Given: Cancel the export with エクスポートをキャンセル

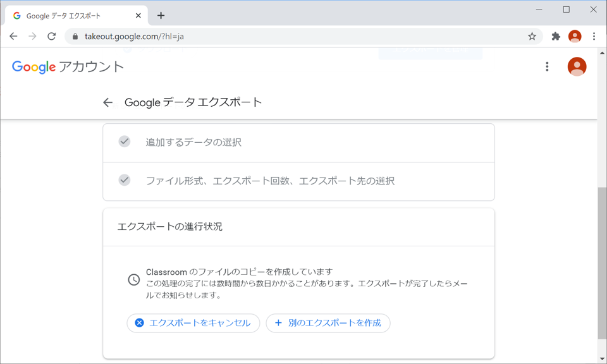Looking at the screenshot, I should [x=193, y=323].
